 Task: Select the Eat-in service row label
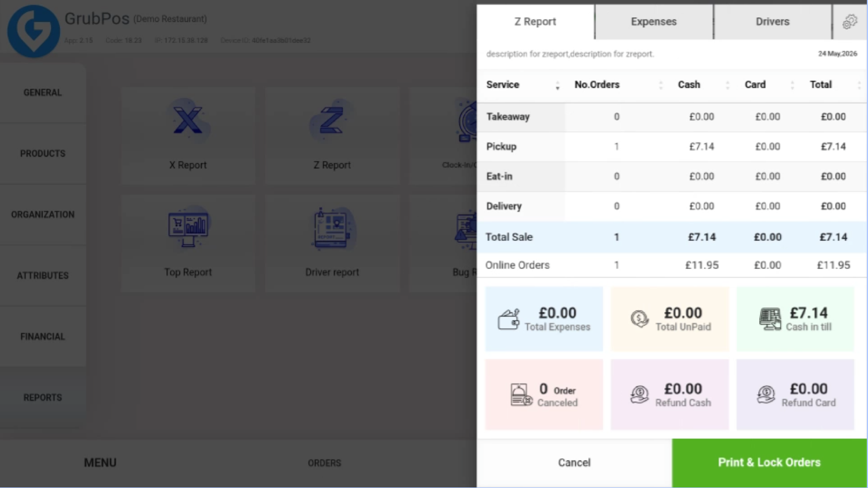(x=499, y=176)
